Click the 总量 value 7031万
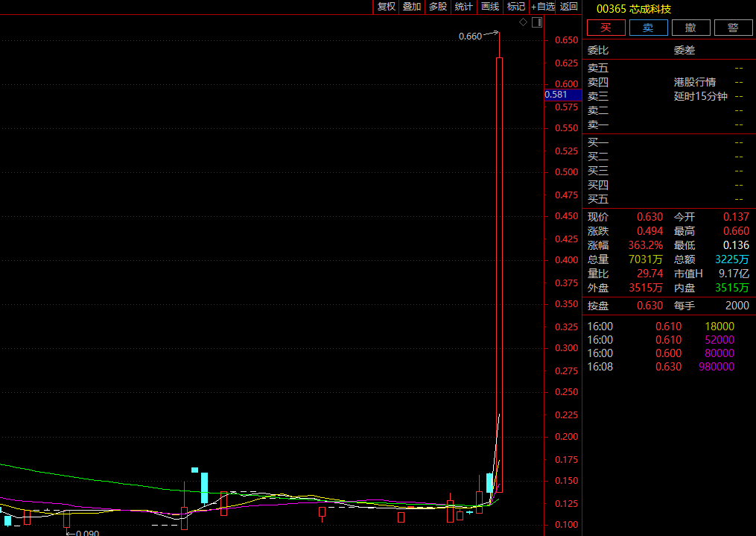Screen dimensions: 756x536 646,259
